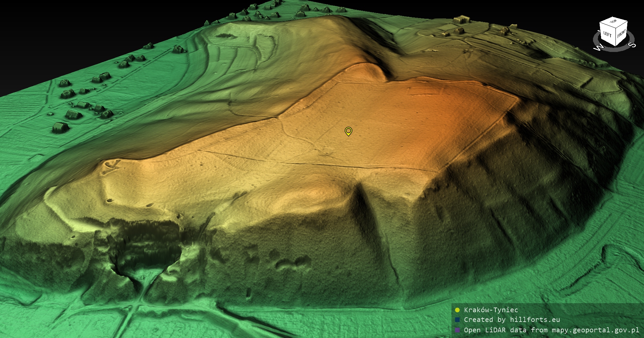Viewport: 644px width, 338px height.
Task: Click purple square beside Open LiDAR data
Action: coord(457,330)
